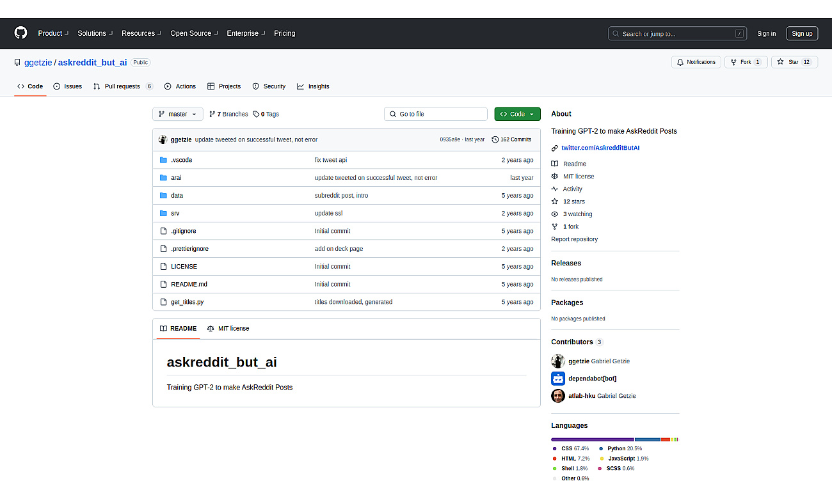This screenshot has height=504, width=832.
Task: Click the ggetzie contributor avatar
Action: click(x=558, y=361)
